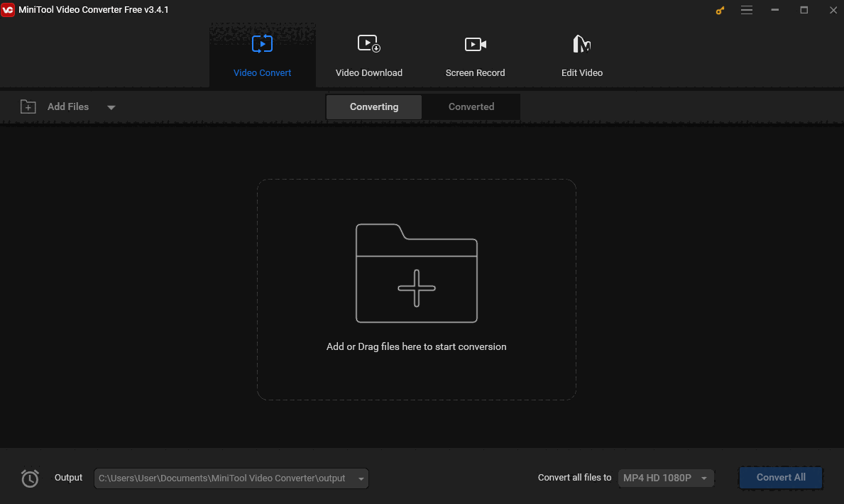Select the Converting tab
Screen dimensions: 844x504
373,106
